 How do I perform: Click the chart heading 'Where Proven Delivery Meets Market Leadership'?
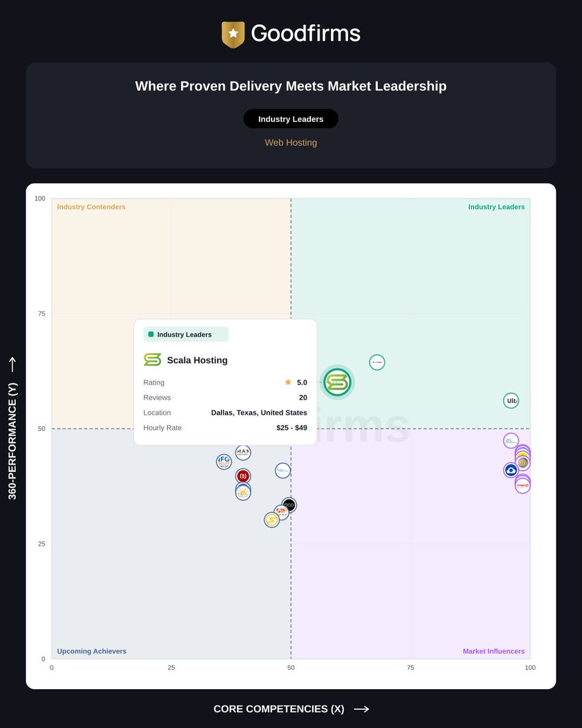[291, 86]
